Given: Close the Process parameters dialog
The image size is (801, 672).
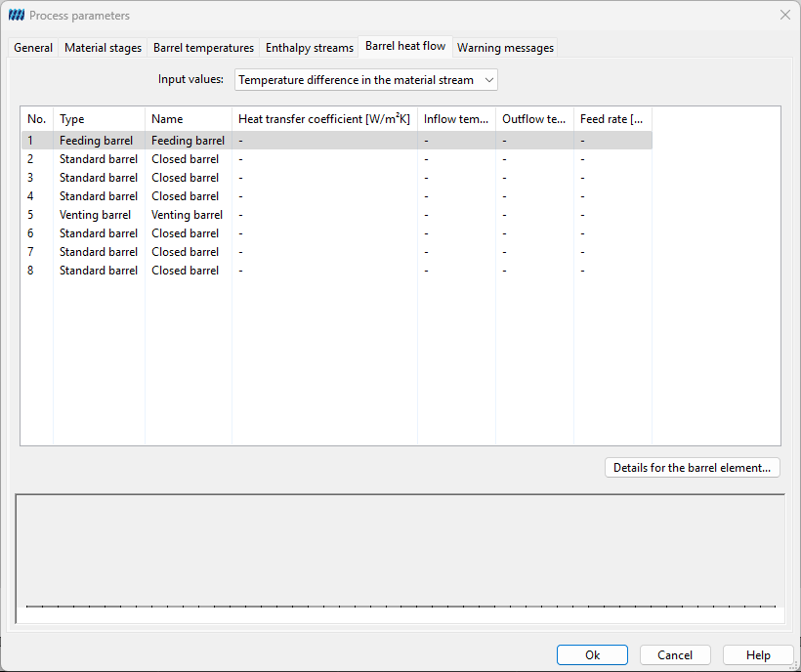Looking at the screenshot, I should 785,15.
